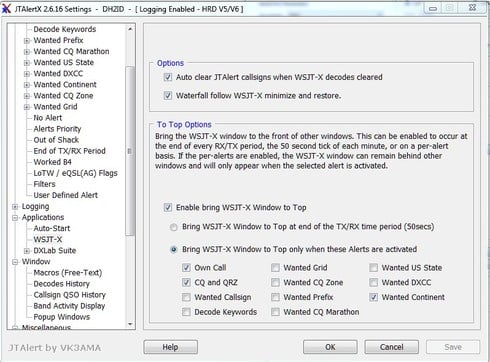490x362 pixels.
Task: Expand the Logging tree node
Action: point(15,207)
